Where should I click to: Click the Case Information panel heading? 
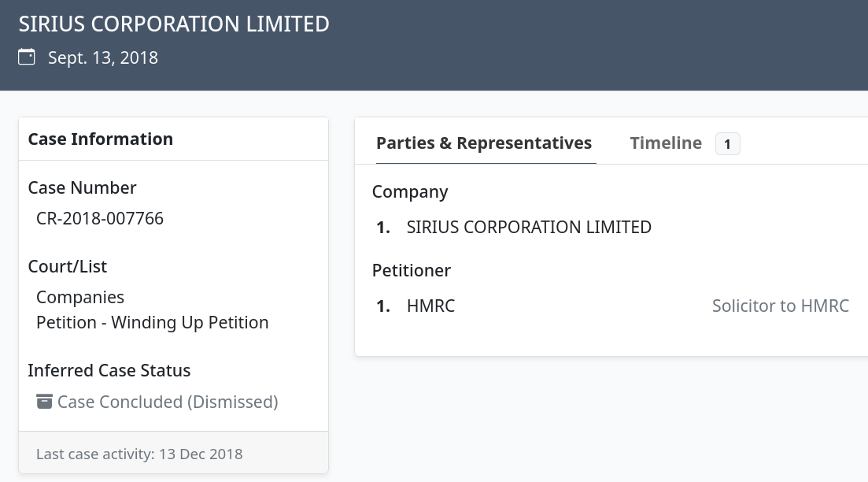coord(100,139)
